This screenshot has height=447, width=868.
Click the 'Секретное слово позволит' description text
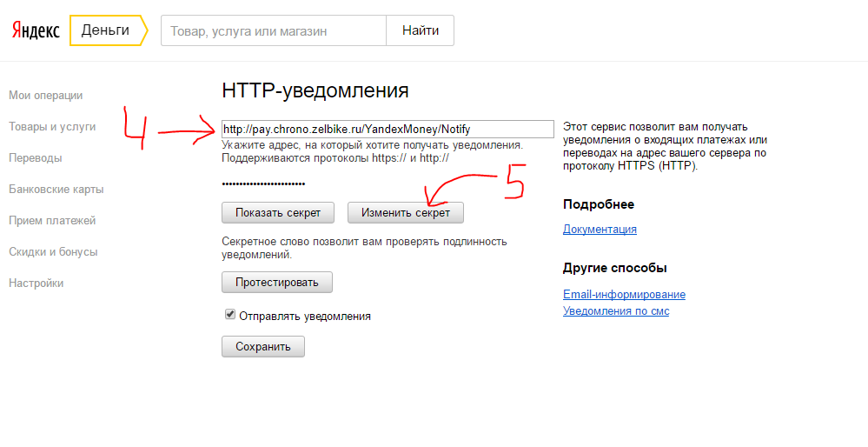click(364, 248)
